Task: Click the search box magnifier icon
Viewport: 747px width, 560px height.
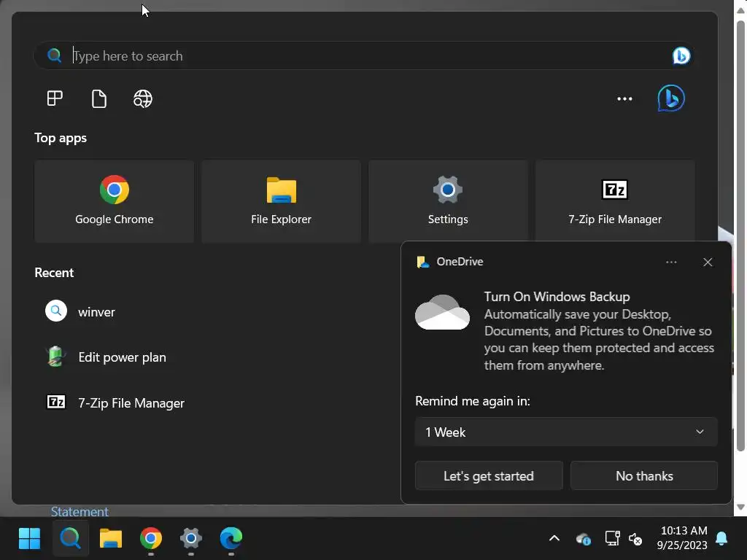Action: (x=54, y=55)
